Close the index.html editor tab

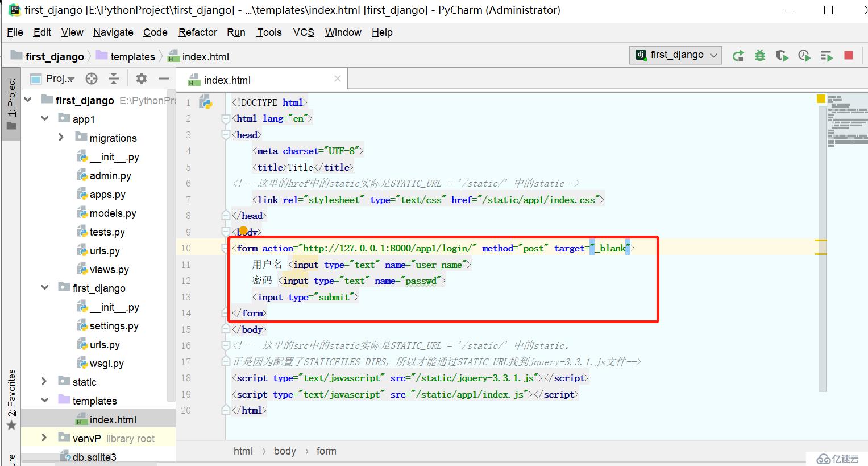pos(338,79)
